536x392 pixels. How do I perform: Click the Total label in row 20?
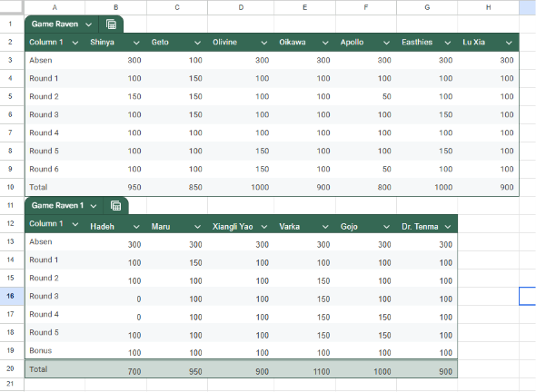point(38,369)
